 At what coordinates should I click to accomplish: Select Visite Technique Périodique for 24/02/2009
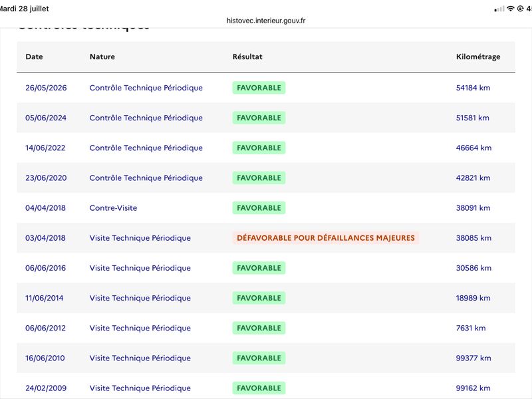140,388
